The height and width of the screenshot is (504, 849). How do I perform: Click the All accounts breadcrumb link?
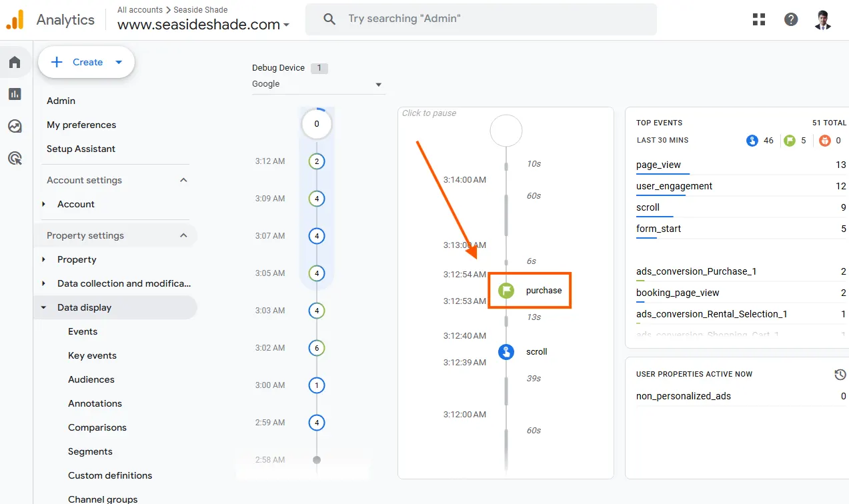pyautogui.click(x=140, y=10)
